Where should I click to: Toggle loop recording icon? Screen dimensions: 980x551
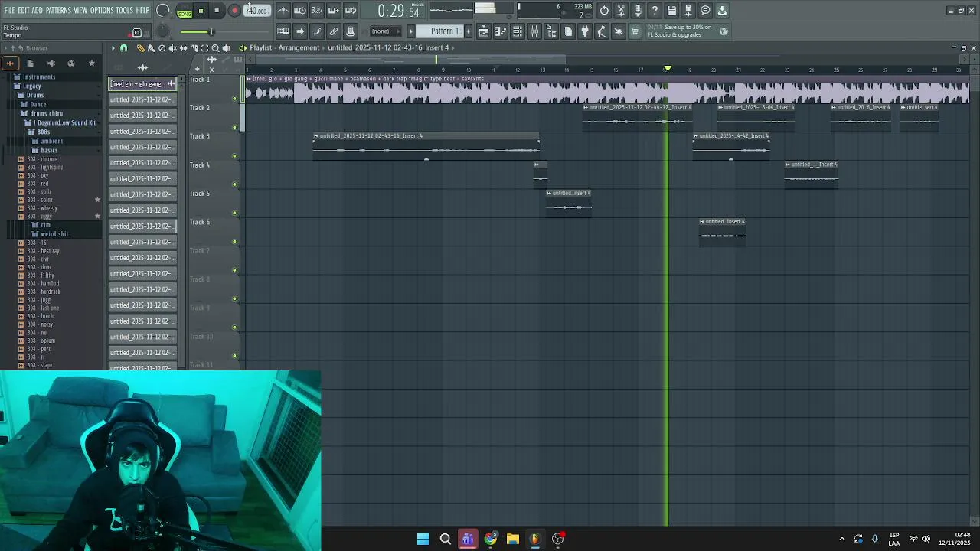pyautogui.click(x=351, y=11)
